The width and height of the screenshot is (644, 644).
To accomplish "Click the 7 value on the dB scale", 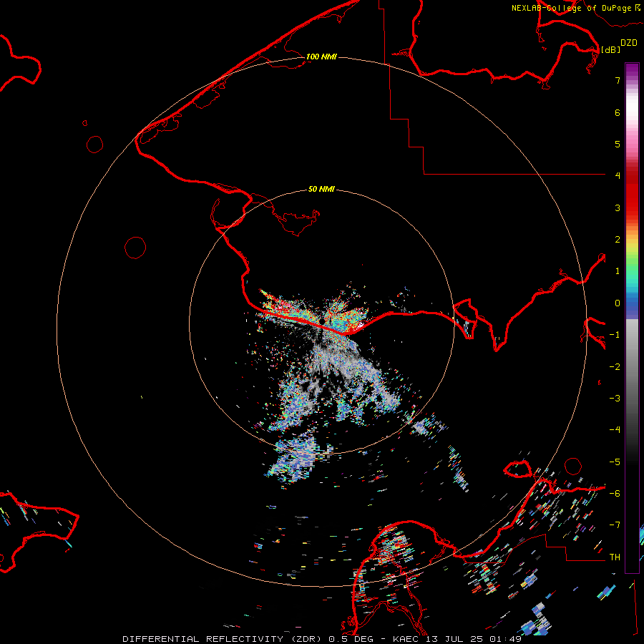I will click(x=618, y=80).
